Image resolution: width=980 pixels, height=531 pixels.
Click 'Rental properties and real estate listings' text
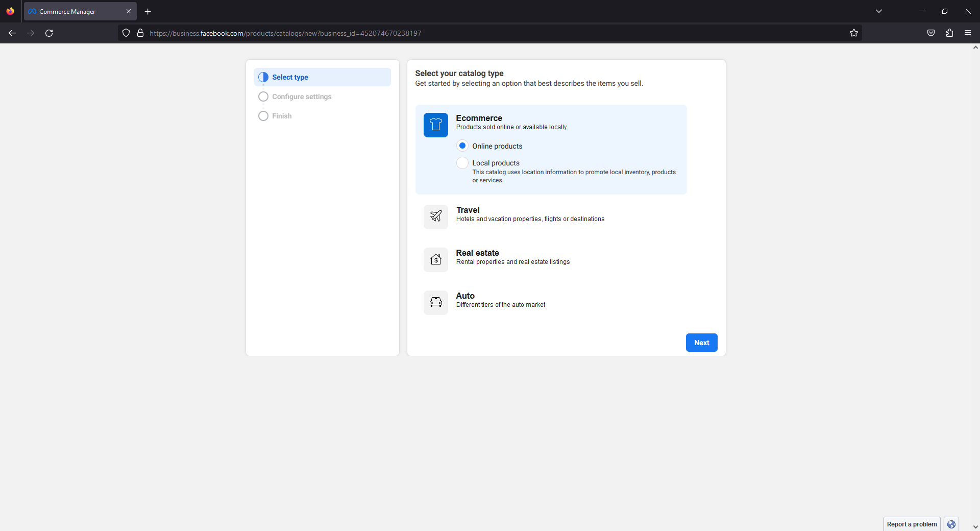(513, 262)
